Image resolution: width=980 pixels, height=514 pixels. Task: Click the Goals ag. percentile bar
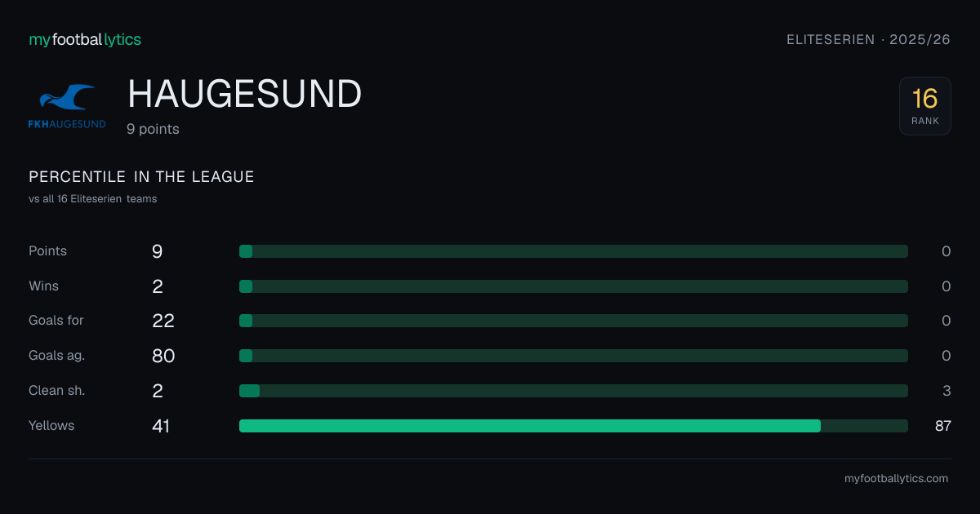click(x=573, y=356)
